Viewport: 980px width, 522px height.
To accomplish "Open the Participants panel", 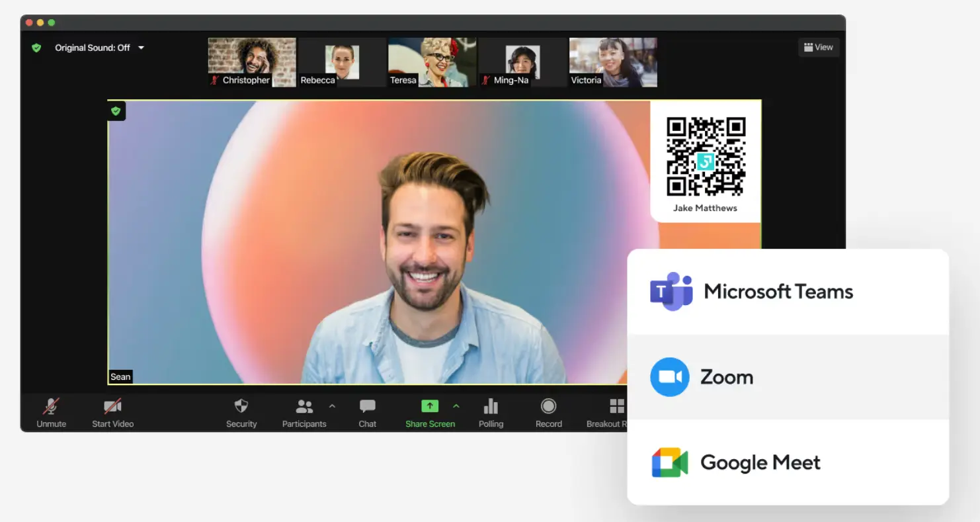I will pos(304,413).
